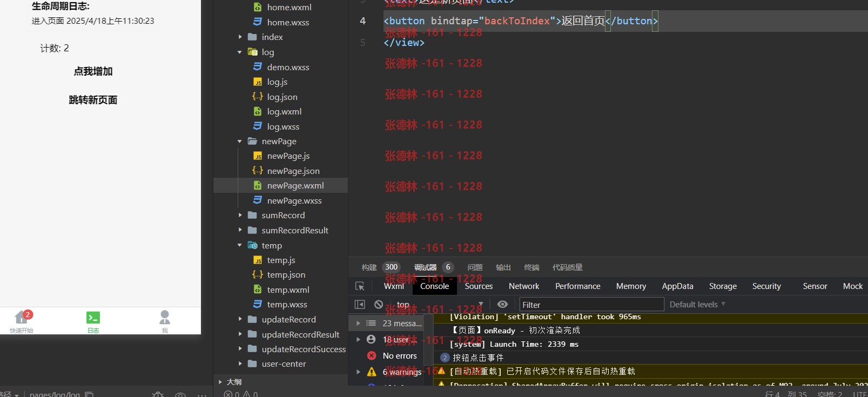Open the Storage debugger tab
This screenshot has height=397, width=868.
[723, 286]
